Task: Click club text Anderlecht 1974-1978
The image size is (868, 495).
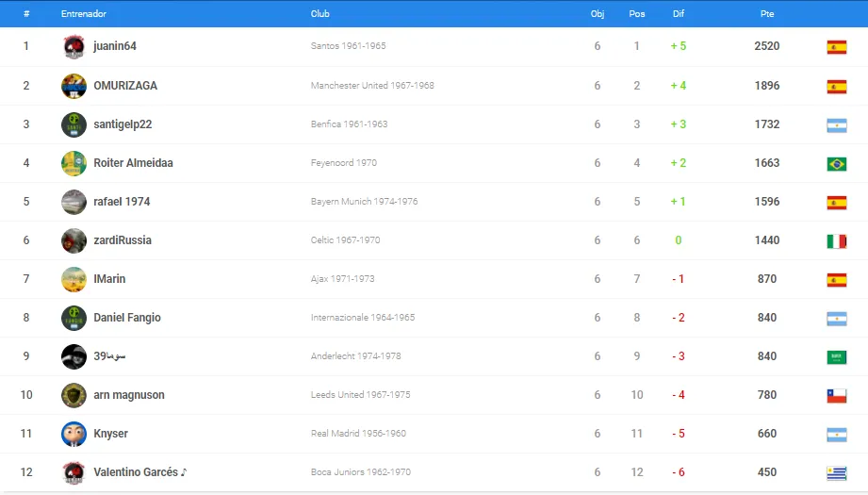Action: click(355, 356)
